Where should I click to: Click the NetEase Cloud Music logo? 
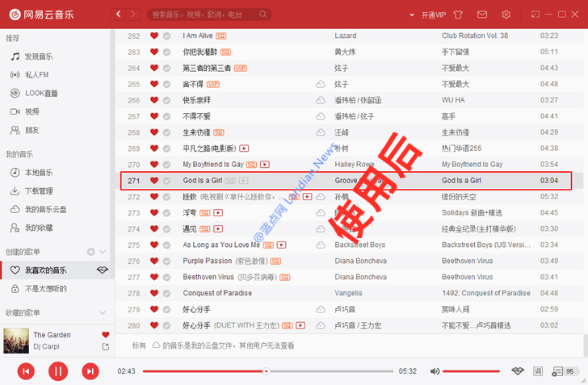pyautogui.click(x=41, y=15)
